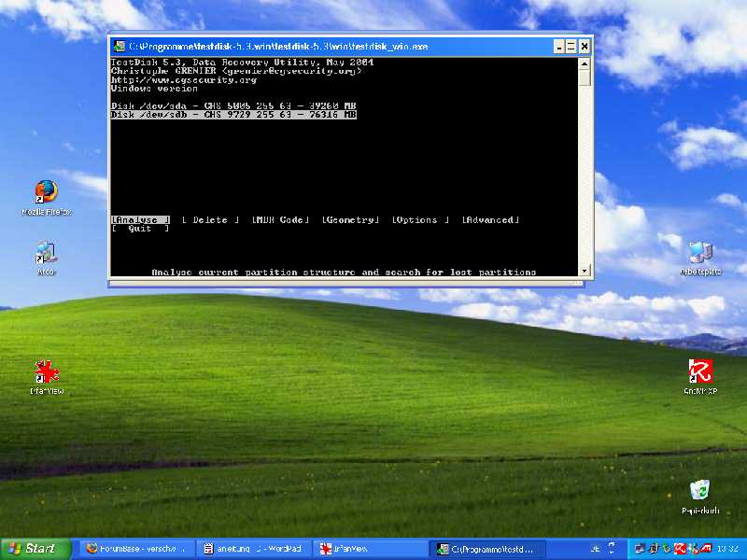Select MBR Code option in TestDisk
The image size is (747, 560).
click(280, 220)
